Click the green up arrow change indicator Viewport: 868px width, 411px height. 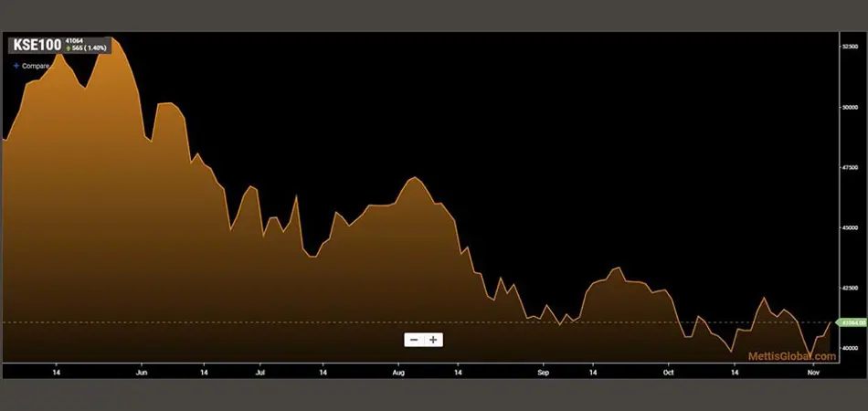(x=68, y=47)
